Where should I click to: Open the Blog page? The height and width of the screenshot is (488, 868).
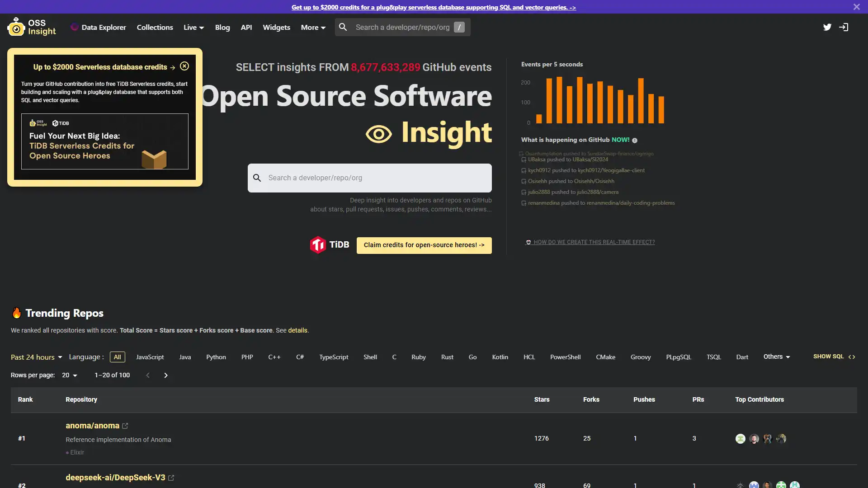(x=222, y=28)
